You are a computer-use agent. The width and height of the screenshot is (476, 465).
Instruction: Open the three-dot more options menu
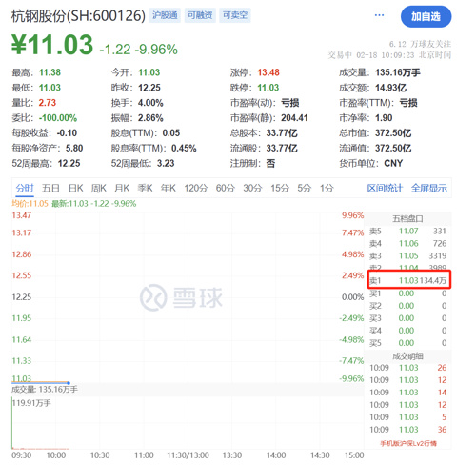(x=379, y=15)
